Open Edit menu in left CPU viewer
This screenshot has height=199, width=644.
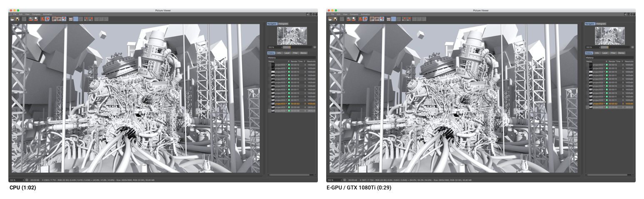click(x=21, y=14)
